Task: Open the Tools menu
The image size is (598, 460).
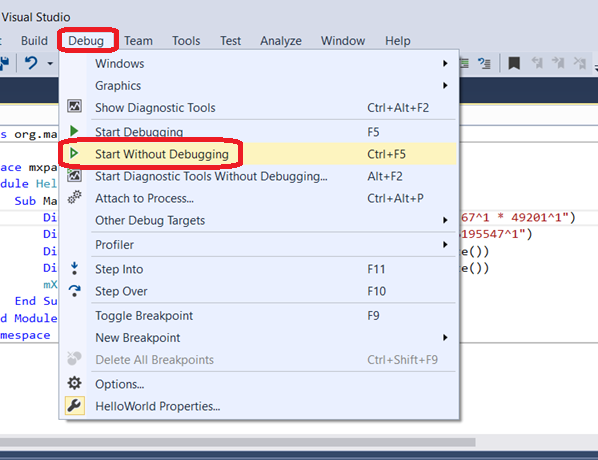Action: 186,40
